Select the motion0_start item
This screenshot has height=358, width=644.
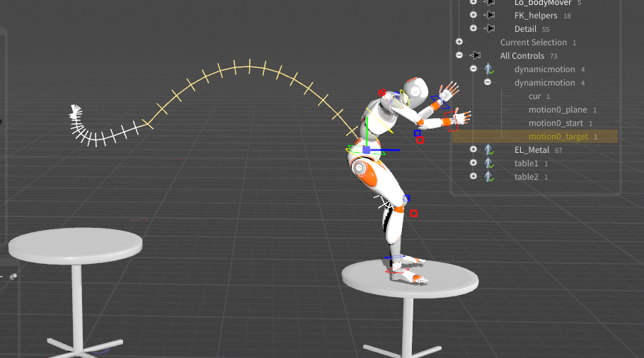tap(556, 123)
